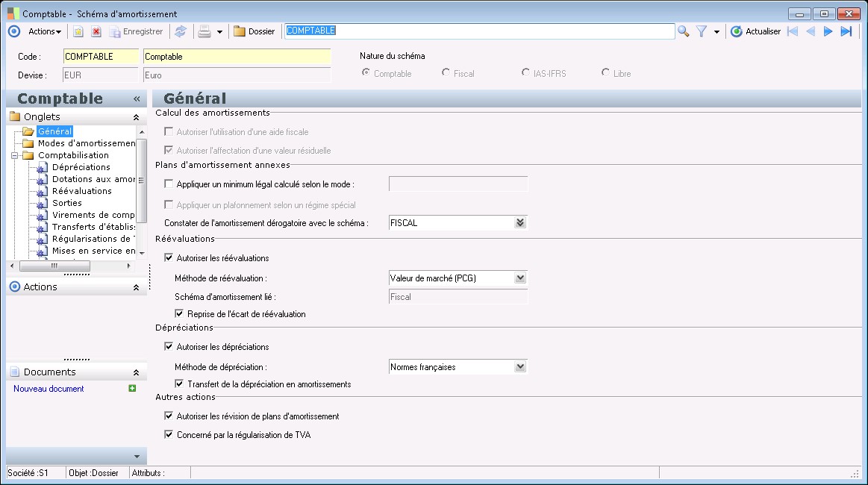Open the printer dropdown arrow
The image size is (868, 485).
(219, 32)
